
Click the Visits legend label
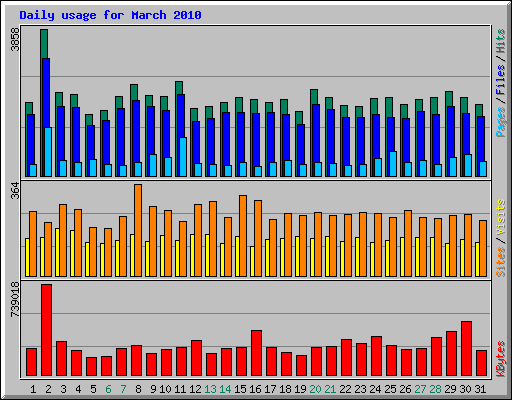point(501,218)
